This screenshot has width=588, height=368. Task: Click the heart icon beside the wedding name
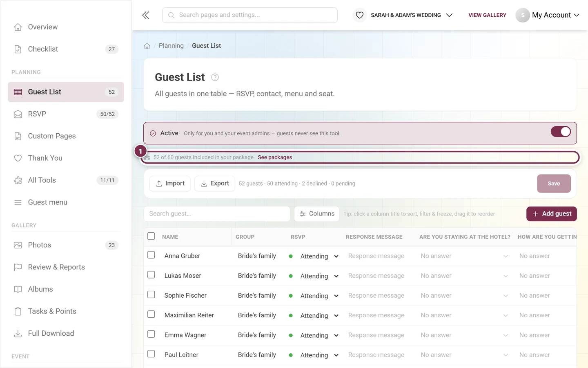(359, 15)
